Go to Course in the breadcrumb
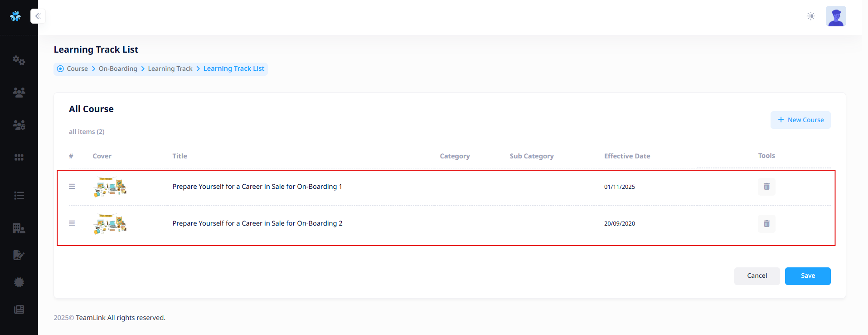This screenshot has width=868, height=335. click(x=77, y=69)
